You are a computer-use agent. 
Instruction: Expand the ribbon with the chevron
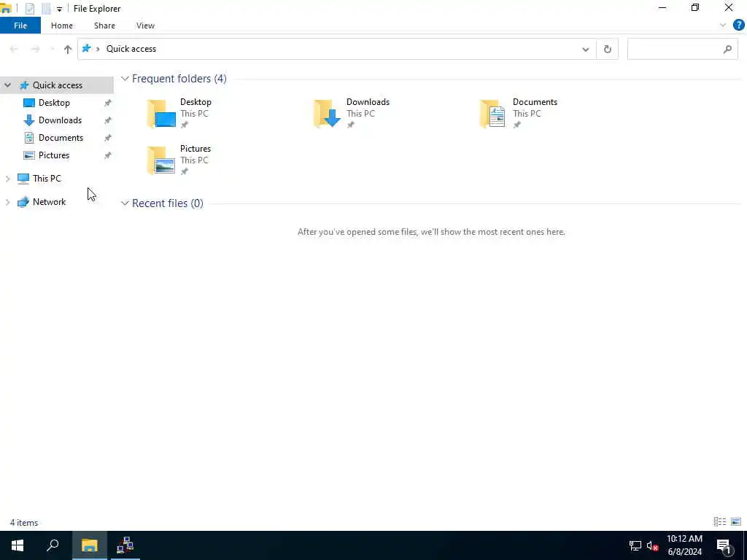(723, 26)
